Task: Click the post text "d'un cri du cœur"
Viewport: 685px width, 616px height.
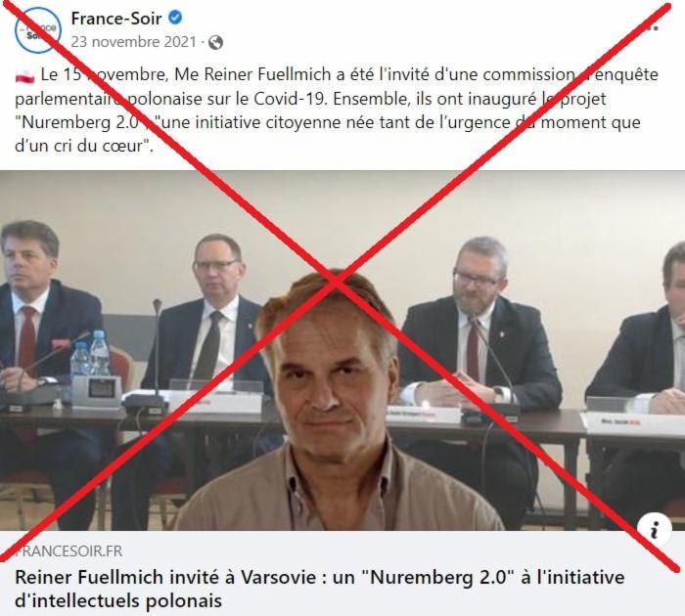Action: pyautogui.click(x=84, y=146)
